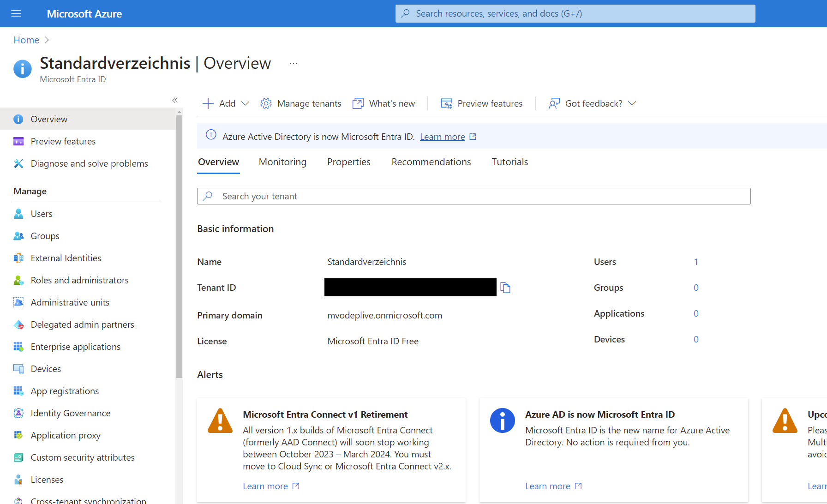The height and width of the screenshot is (504, 827).
Task: Collapse the sidebar with double chevron
Action: [x=175, y=100]
